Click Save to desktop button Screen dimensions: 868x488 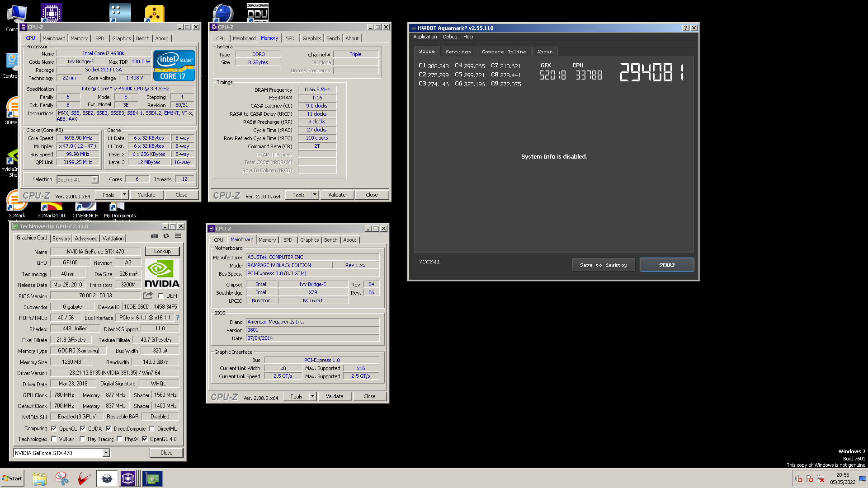604,265
